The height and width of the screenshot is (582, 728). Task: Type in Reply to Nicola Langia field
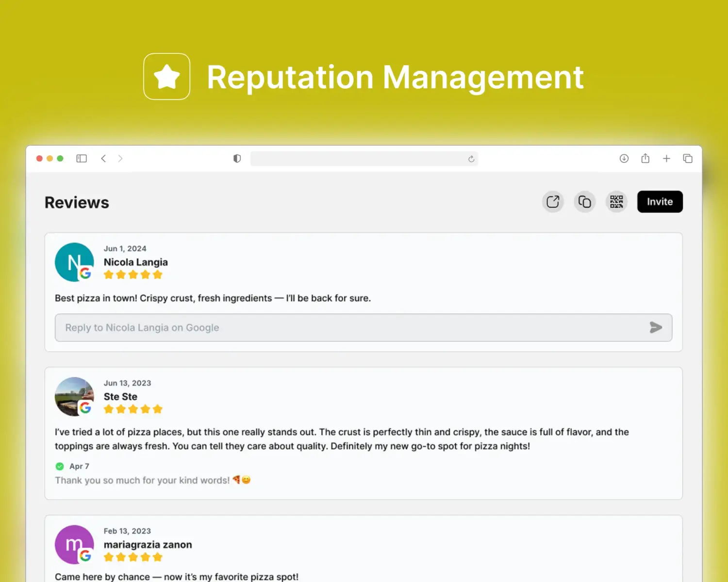point(349,328)
